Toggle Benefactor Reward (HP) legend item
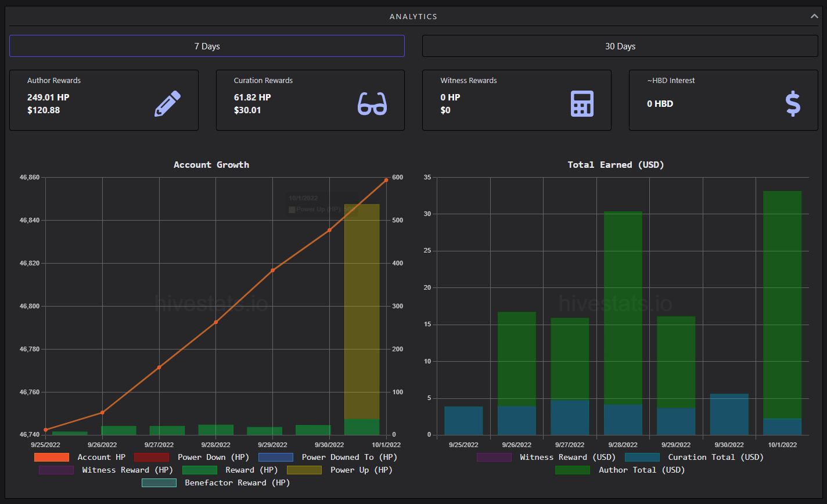 [x=215, y=483]
